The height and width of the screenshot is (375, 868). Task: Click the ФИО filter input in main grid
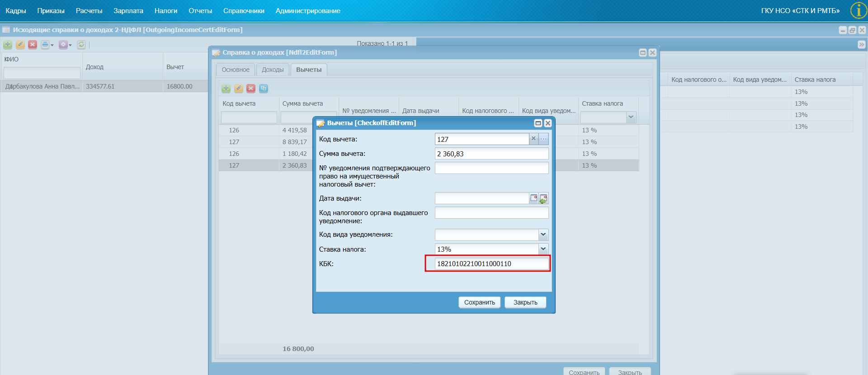42,73
